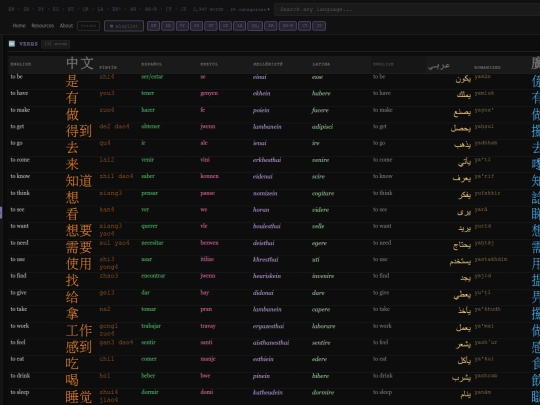The height and width of the screenshot is (405, 540).
Task: Toggle the LA Latin column button
Action: point(239,26)
